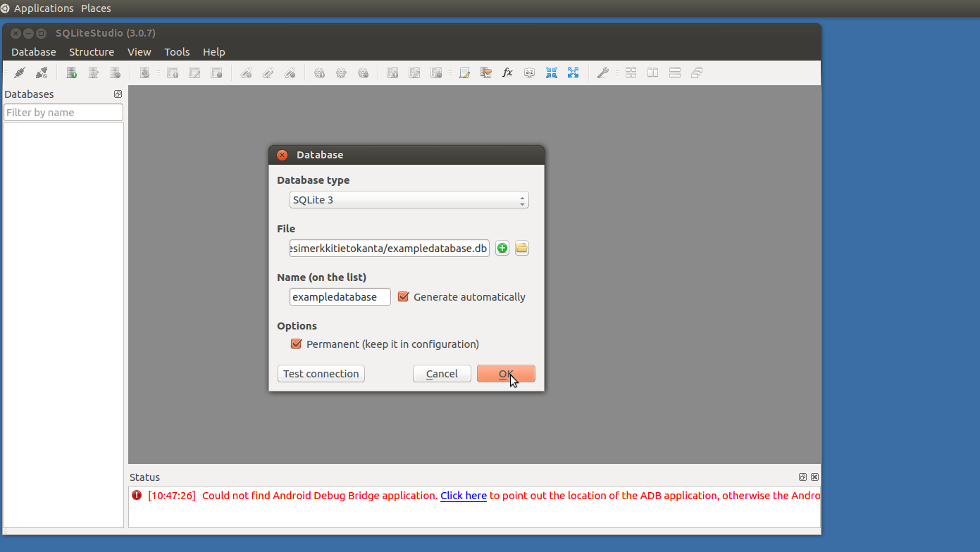Open the Applications menu in top panel
This screenshot has height=552, width=980.
click(43, 8)
